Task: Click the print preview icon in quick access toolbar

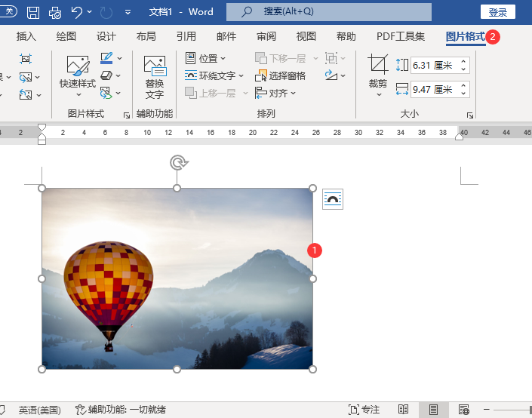Action: click(55, 13)
